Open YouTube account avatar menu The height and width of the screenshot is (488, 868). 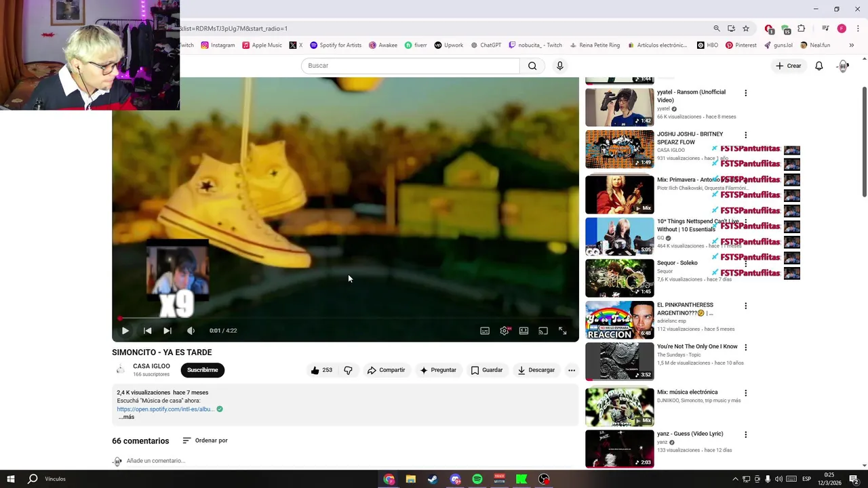tap(844, 66)
